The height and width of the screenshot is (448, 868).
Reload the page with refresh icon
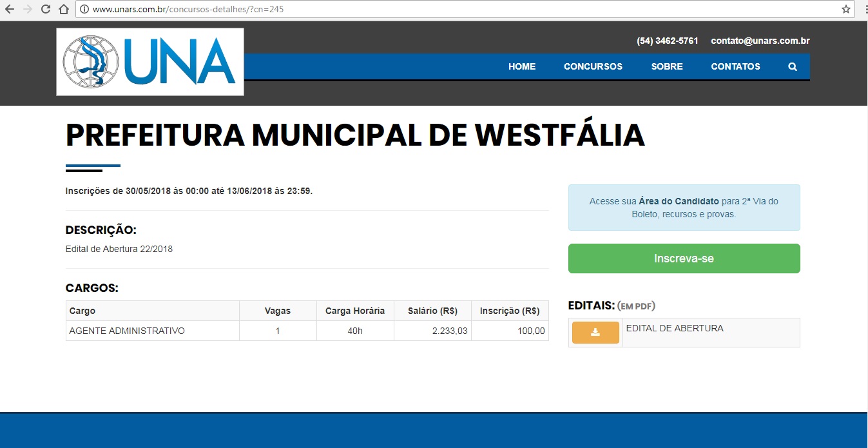click(x=46, y=10)
